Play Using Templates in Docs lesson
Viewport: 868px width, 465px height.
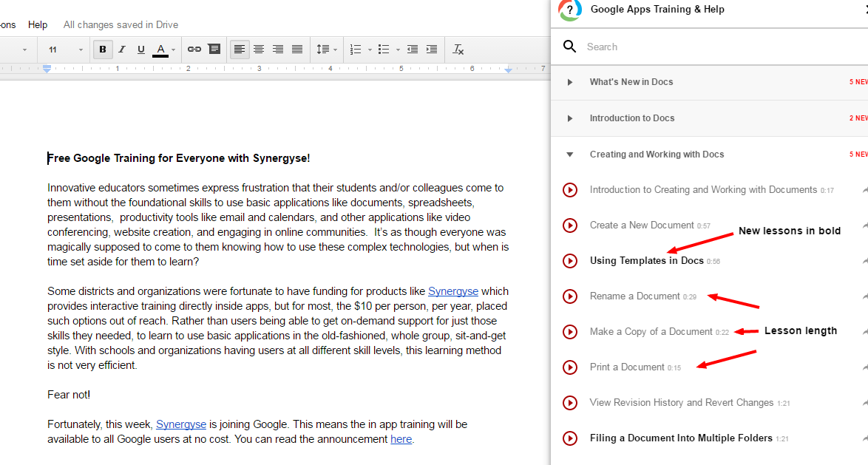pyautogui.click(x=569, y=261)
